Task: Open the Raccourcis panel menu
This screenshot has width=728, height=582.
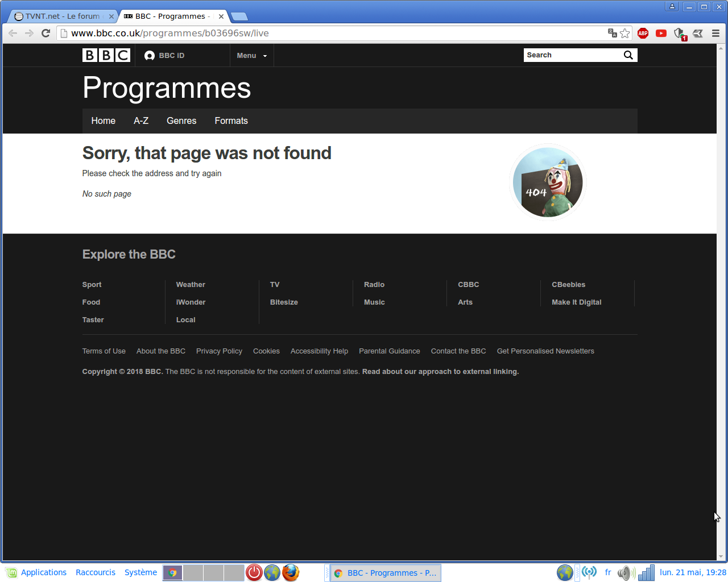Action: 96,572
